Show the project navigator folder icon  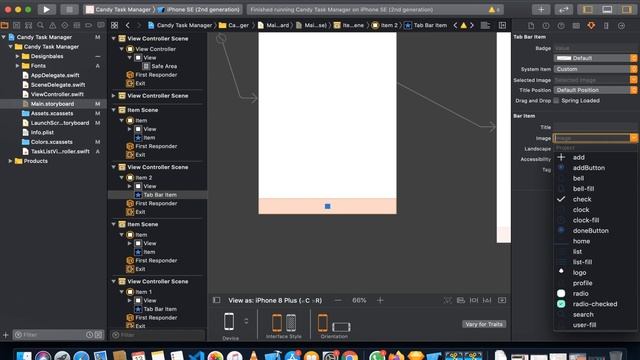(x=4, y=25)
